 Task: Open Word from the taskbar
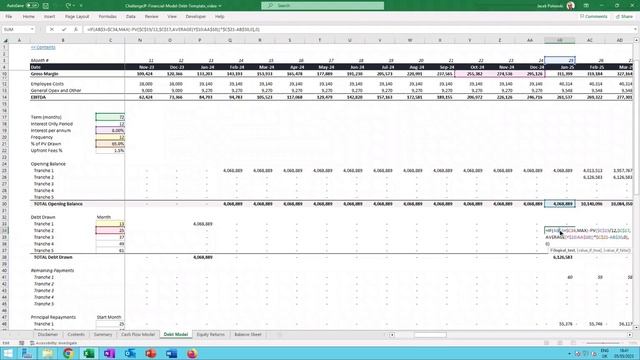click(171, 353)
